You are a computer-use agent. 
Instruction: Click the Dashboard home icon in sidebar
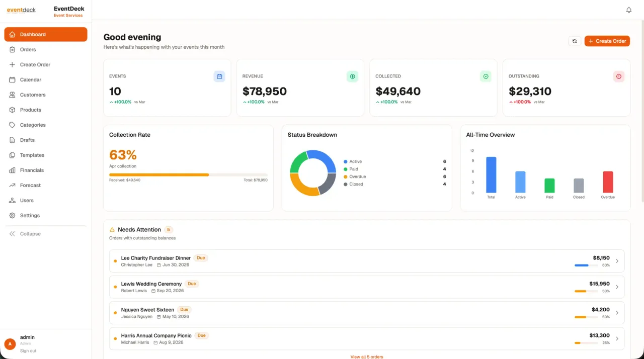coord(12,35)
